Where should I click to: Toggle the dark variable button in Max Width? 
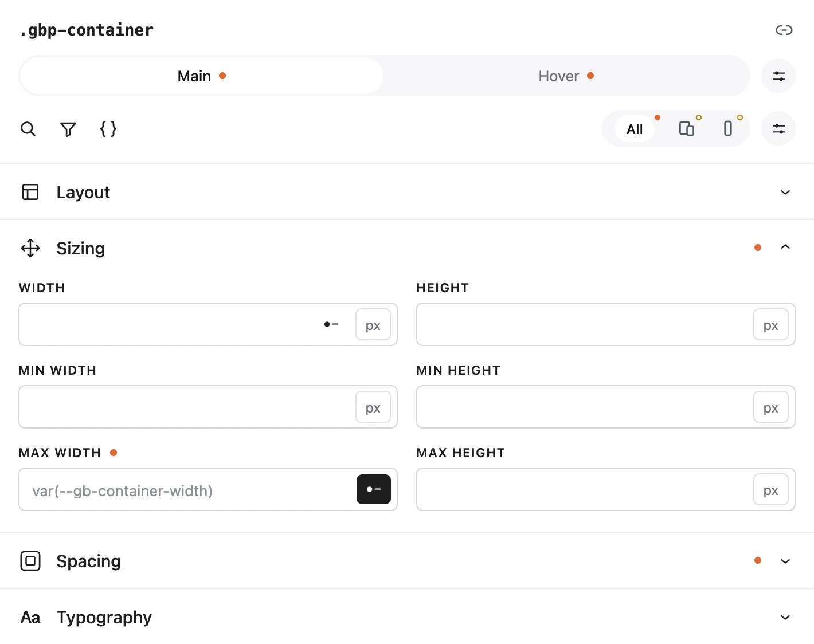pos(374,489)
